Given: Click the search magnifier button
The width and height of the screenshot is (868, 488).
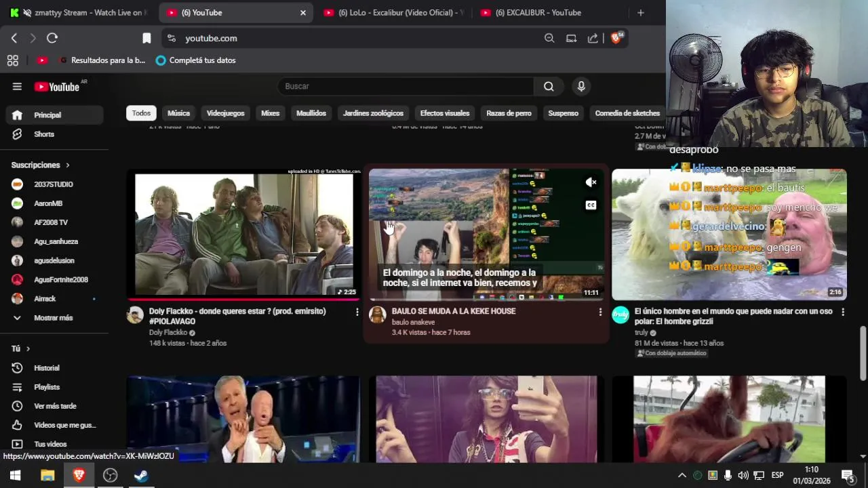Looking at the screenshot, I should (x=549, y=86).
